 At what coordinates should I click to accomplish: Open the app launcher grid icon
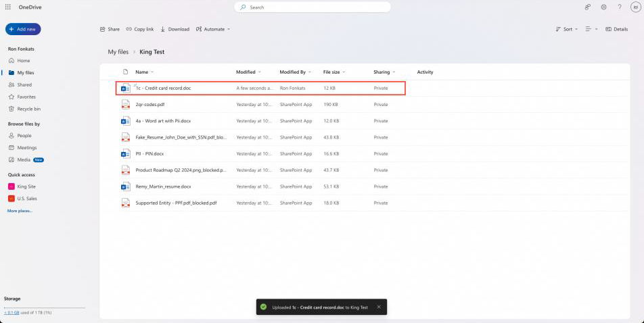8,7
